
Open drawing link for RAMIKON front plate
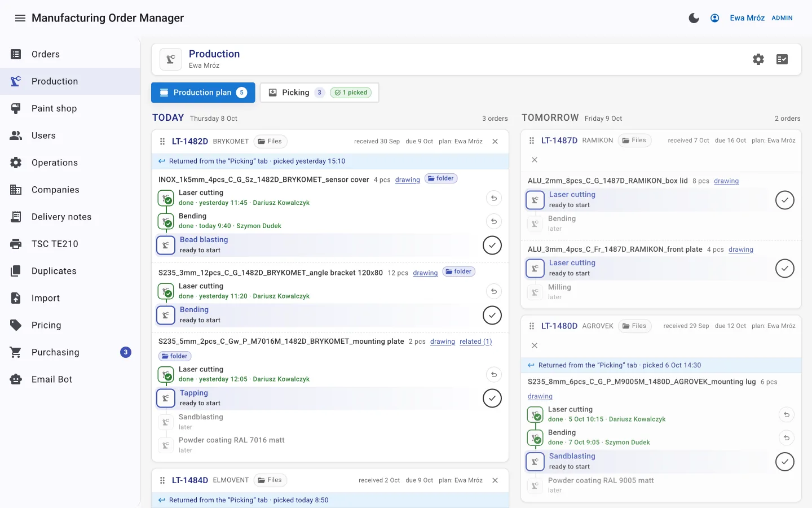click(x=741, y=249)
